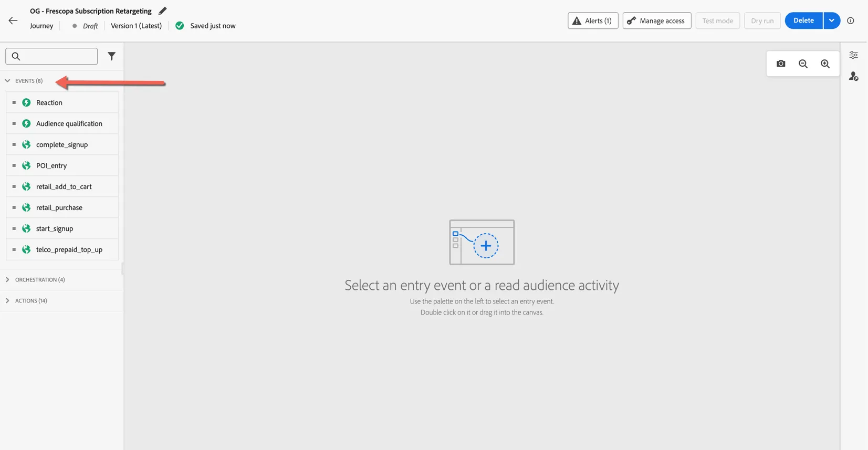The width and height of the screenshot is (868, 450).
Task: Click the journey title text
Action: (x=91, y=11)
